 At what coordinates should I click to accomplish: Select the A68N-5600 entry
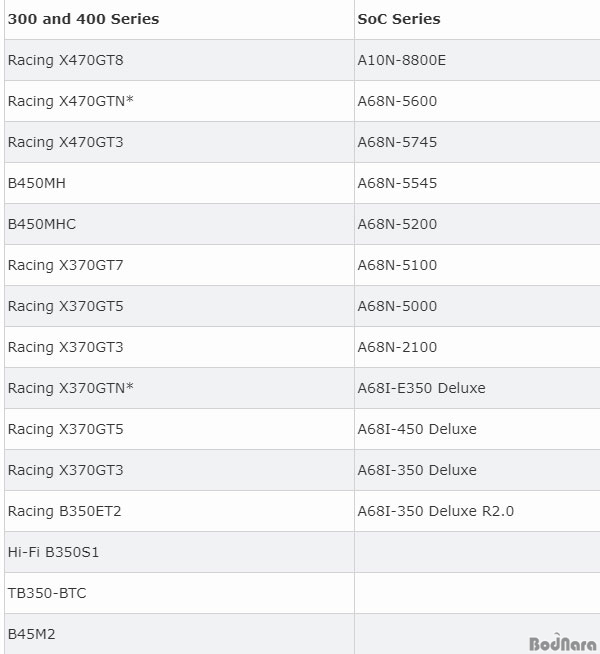[397, 101]
